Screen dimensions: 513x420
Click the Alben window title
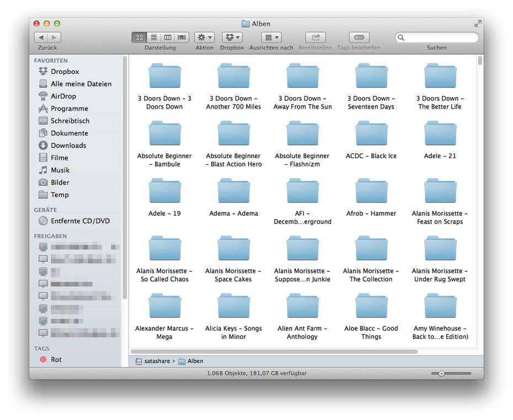(x=256, y=24)
